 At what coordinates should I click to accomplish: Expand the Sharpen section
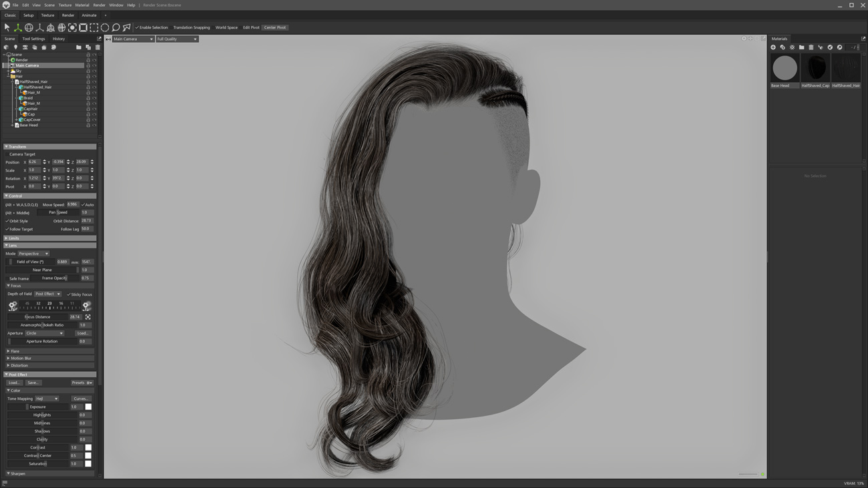pyautogui.click(x=49, y=473)
